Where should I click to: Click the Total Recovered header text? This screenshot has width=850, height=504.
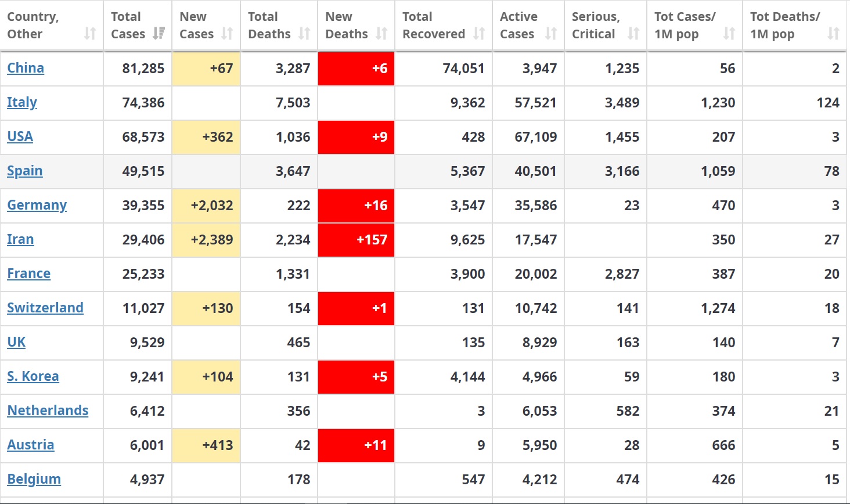click(x=434, y=26)
